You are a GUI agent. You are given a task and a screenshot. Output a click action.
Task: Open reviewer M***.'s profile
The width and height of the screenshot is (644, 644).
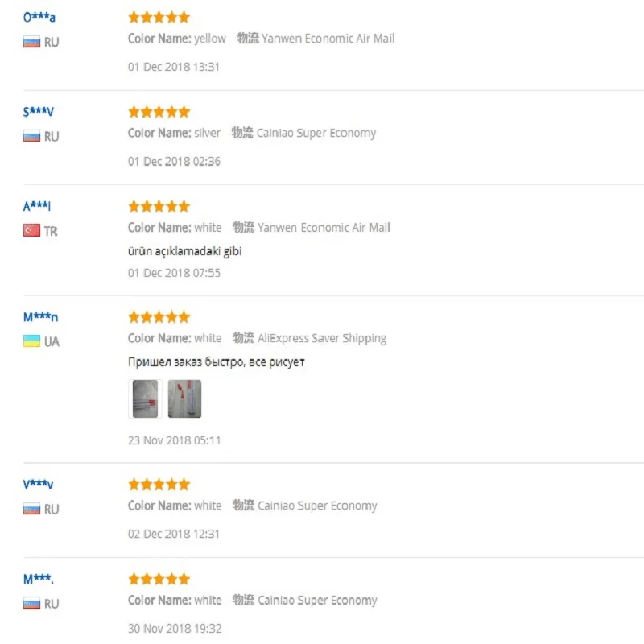39,578
